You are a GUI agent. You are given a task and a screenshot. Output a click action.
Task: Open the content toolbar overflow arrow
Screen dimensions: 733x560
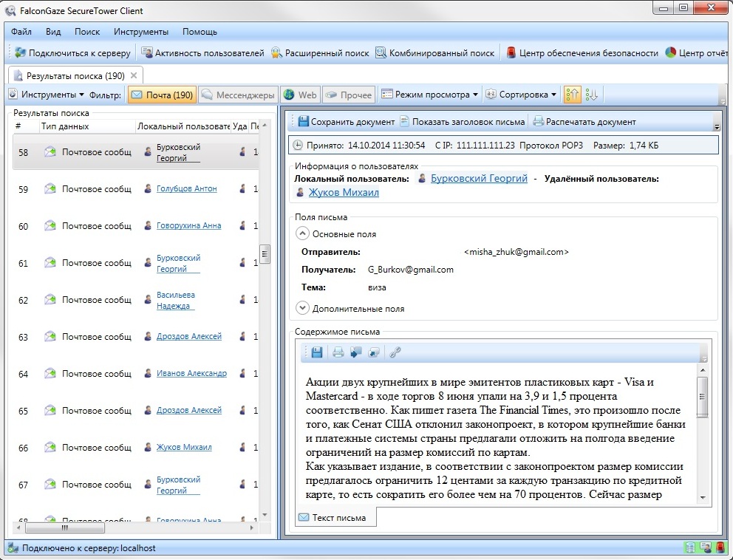[704, 358]
